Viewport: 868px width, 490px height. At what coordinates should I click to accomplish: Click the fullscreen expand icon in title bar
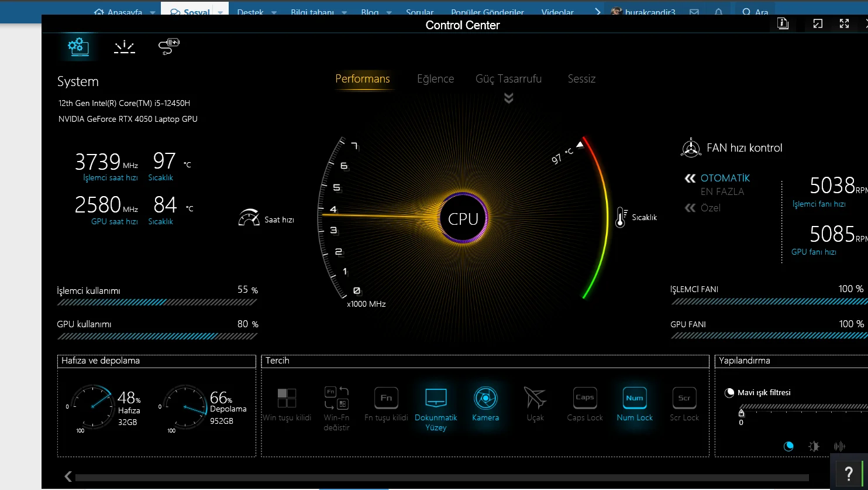point(844,23)
